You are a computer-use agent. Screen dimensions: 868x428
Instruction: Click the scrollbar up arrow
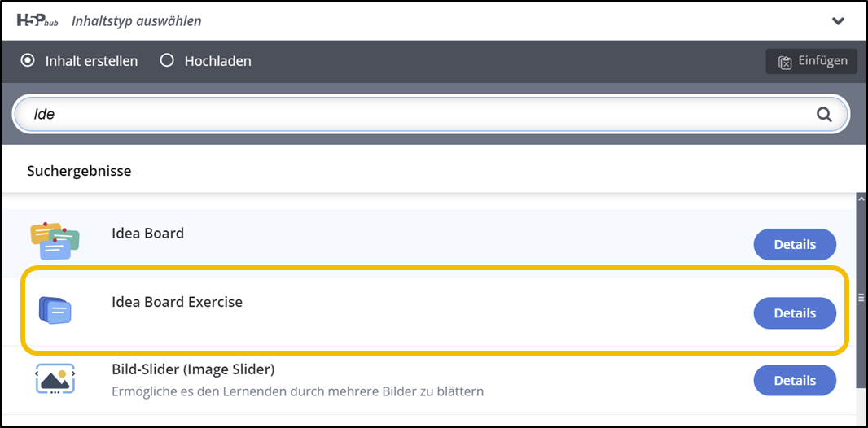pos(861,199)
